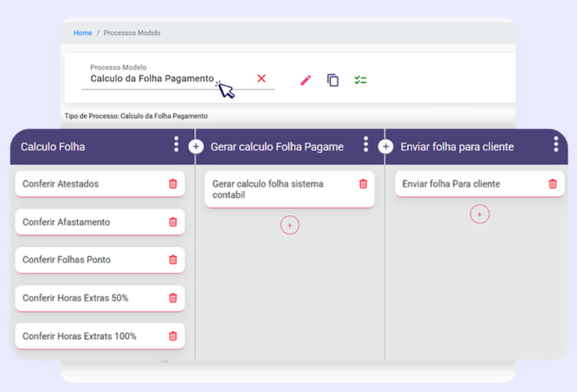577x392 pixels.
Task: Add column after Calculo Folha with plus
Action: pyautogui.click(x=196, y=147)
